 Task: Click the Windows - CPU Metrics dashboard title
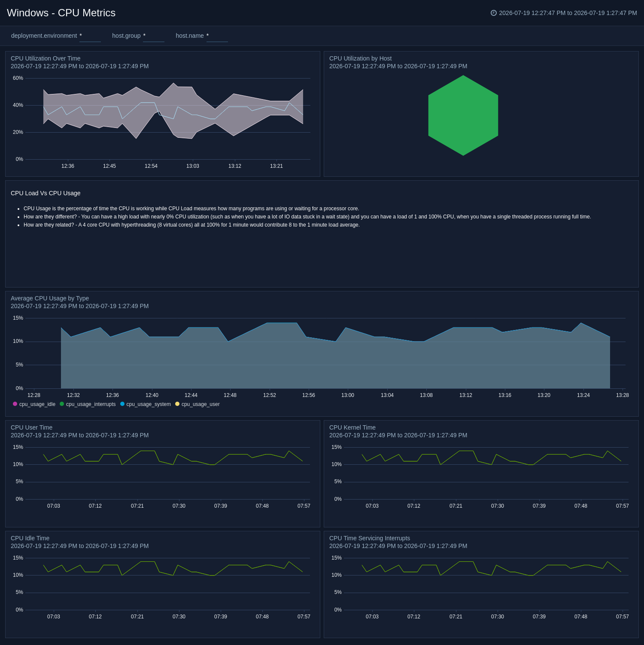(x=61, y=13)
